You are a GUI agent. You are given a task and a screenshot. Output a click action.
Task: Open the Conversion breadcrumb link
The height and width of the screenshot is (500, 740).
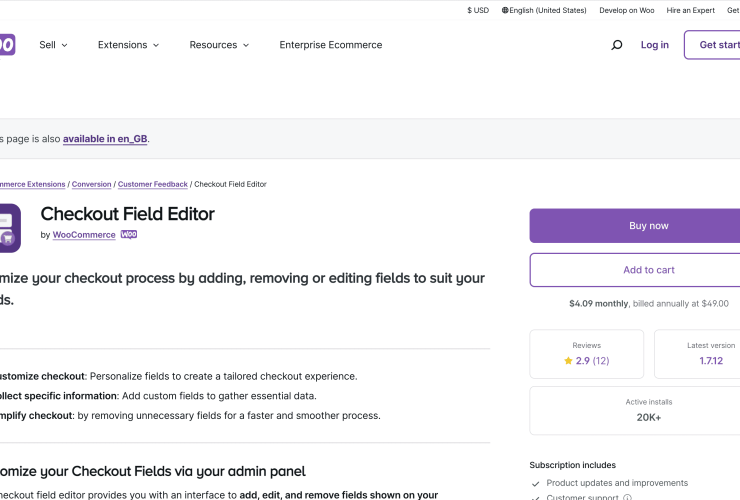tap(92, 184)
